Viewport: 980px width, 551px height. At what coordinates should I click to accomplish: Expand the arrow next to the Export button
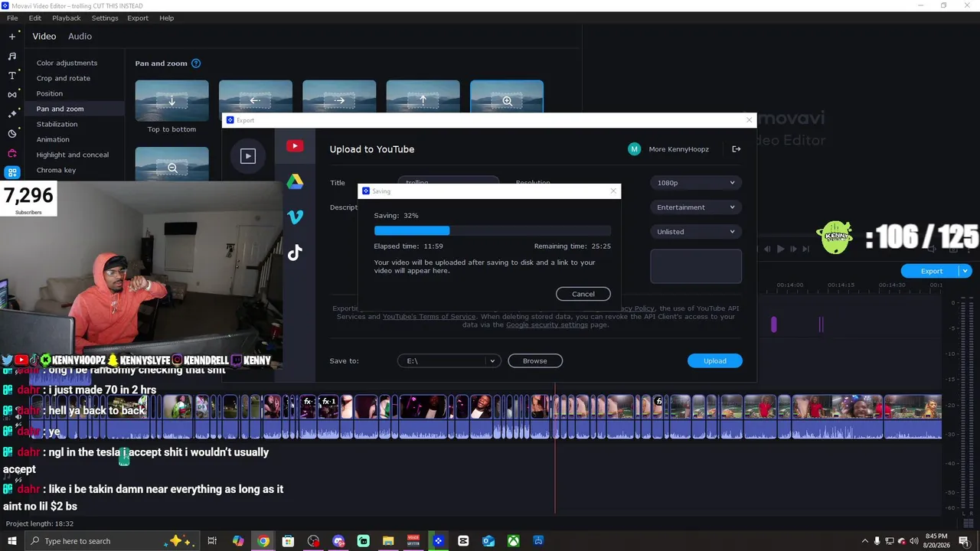[x=966, y=271]
